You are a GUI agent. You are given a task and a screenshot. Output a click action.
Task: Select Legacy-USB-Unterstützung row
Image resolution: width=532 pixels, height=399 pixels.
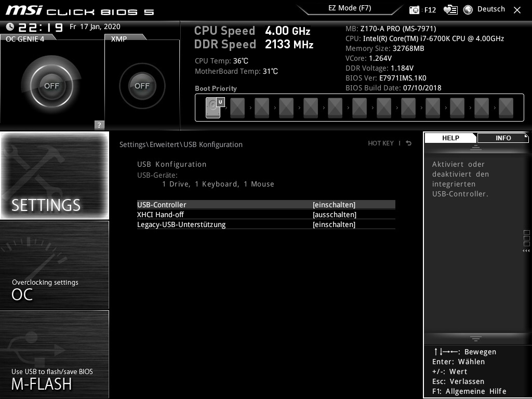tap(266, 224)
